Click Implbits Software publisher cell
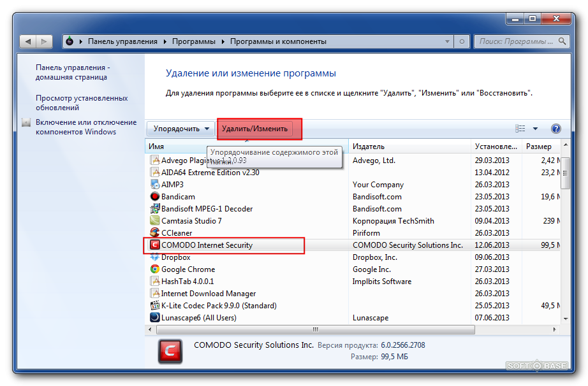This screenshot has height=386, width=588. pos(382,281)
